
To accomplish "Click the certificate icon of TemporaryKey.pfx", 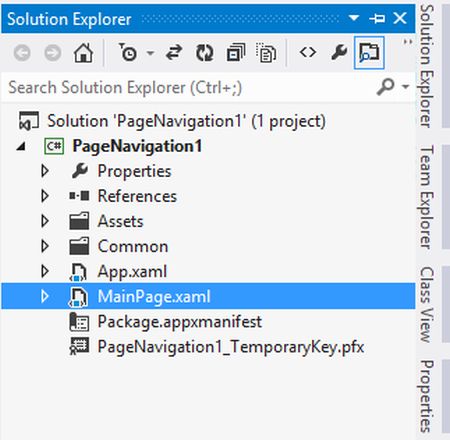I will 79,347.
